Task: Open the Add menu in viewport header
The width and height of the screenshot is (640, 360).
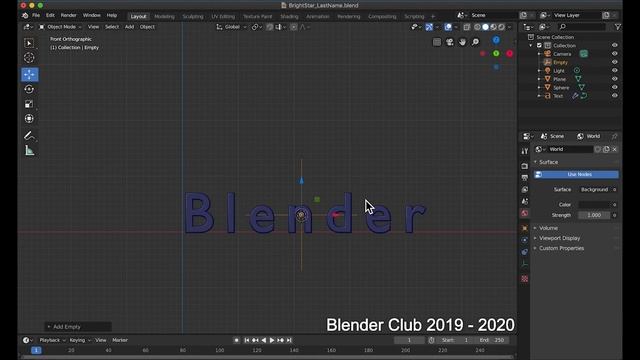Action: [x=129, y=27]
